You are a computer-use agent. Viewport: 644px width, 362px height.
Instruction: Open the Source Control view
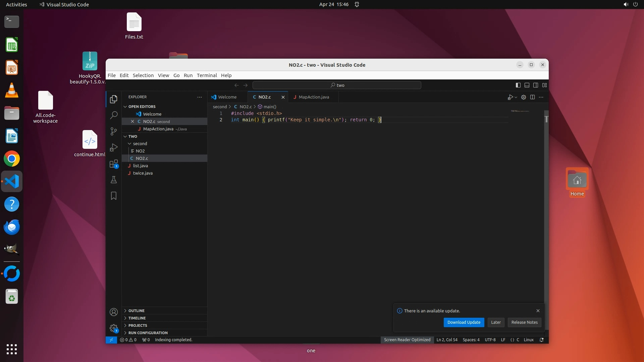tap(114, 131)
